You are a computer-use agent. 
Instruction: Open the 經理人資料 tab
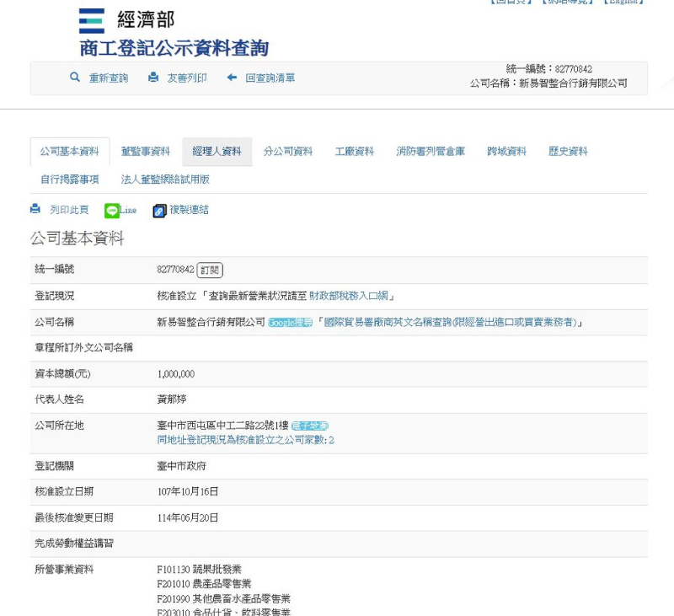click(217, 152)
